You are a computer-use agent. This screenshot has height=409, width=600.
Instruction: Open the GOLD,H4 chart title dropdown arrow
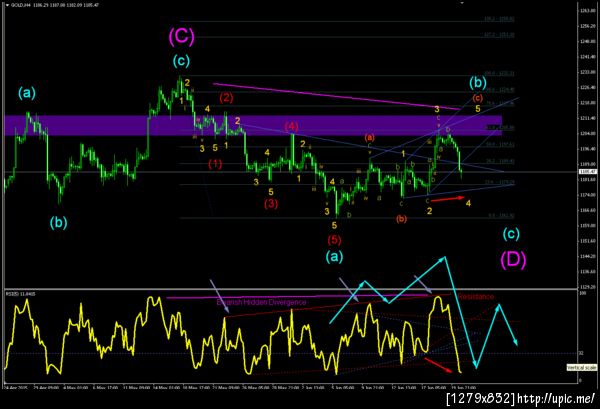tap(7, 5)
